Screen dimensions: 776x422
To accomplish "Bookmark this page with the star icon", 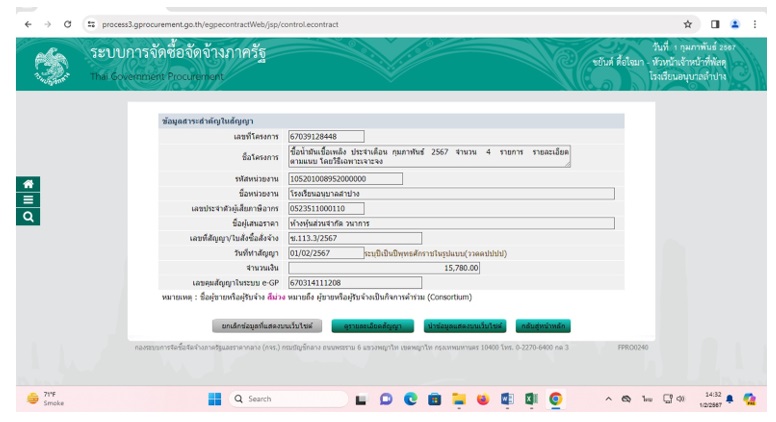I will click(687, 24).
